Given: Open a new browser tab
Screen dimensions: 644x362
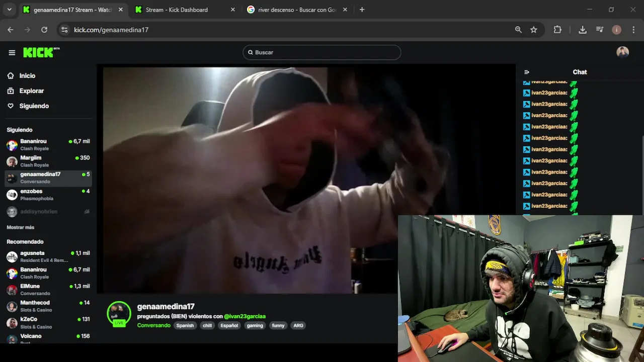Looking at the screenshot, I should pyautogui.click(x=362, y=10).
